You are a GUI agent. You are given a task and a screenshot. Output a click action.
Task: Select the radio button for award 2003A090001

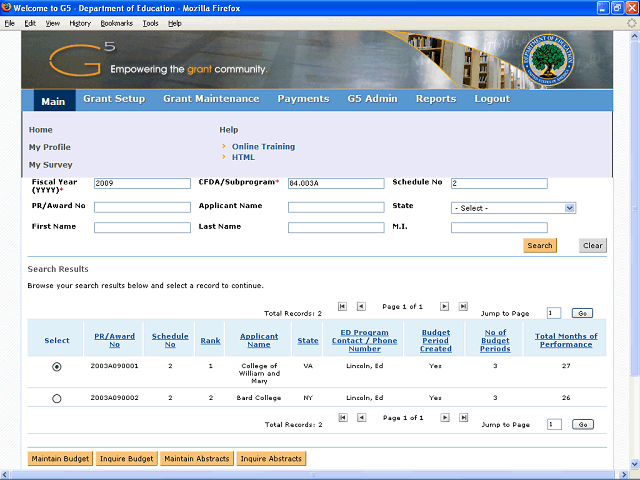(x=56, y=367)
